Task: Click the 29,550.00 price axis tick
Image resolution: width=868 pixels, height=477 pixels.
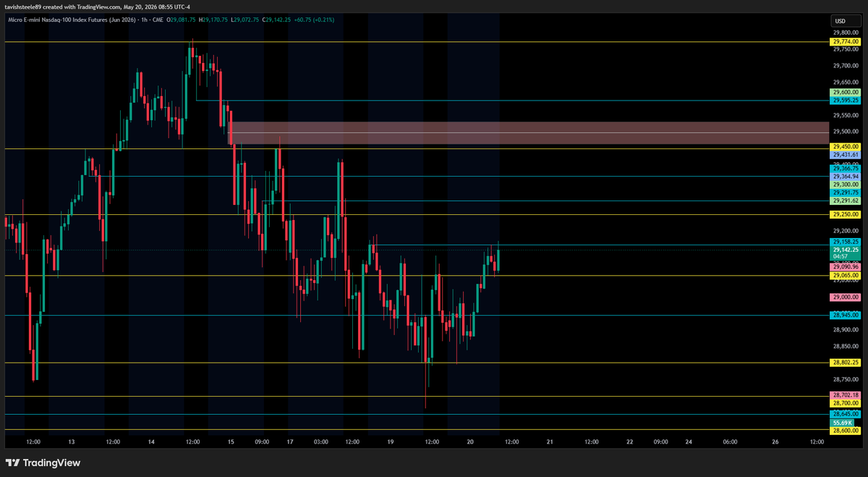Action: 846,115
